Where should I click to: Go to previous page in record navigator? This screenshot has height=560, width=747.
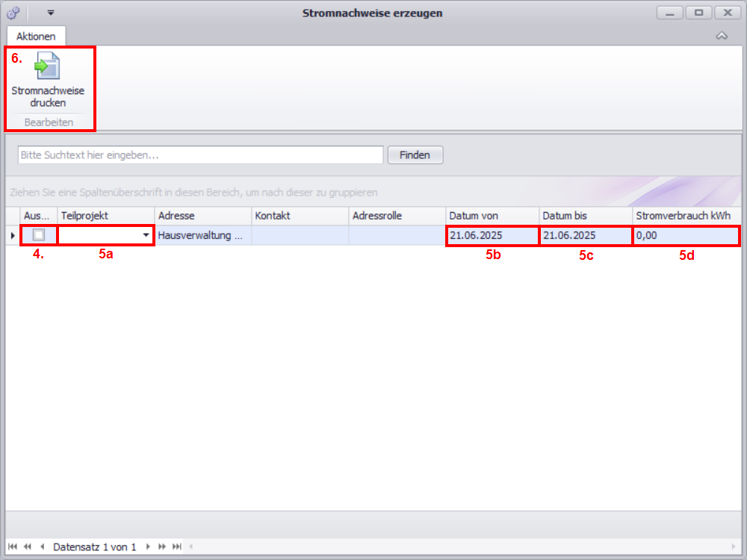click(28, 547)
